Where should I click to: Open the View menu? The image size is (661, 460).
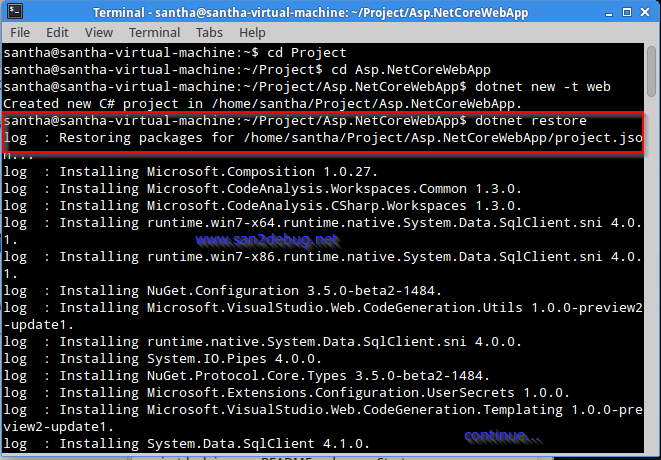pyautogui.click(x=99, y=32)
